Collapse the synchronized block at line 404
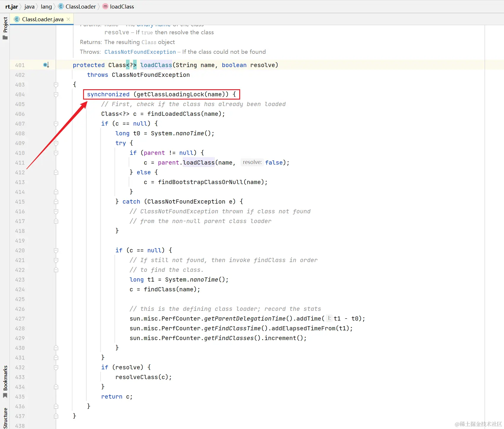 [x=56, y=95]
